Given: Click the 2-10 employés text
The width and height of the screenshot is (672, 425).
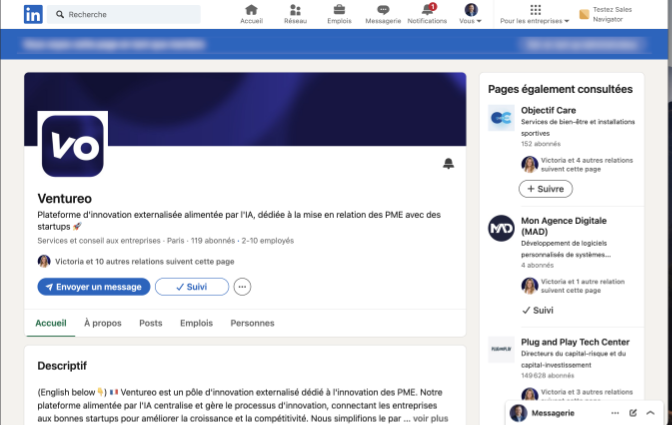Looking at the screenshot, I should 267,241.
